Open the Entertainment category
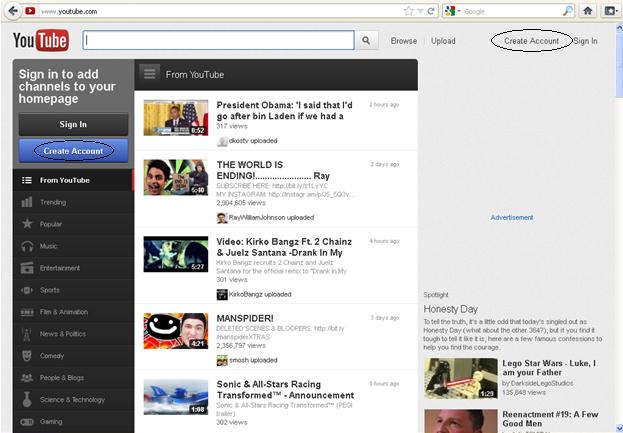Screen dimensions: 623x433 point(73,268)
